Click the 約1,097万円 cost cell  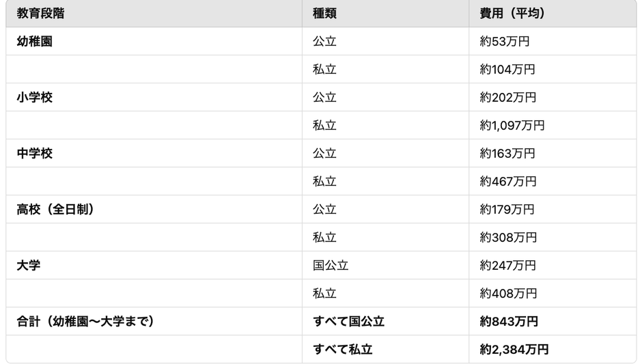point(512,126)
